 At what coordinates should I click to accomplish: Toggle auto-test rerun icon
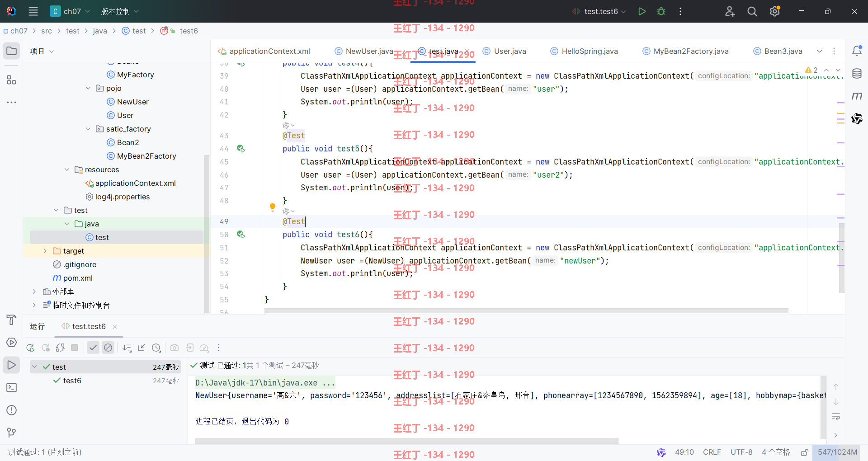click(60, 348)
